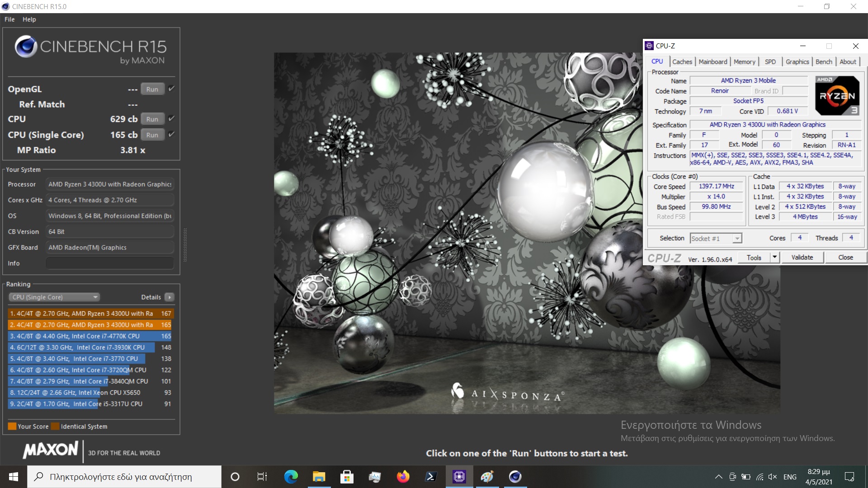The image size is (868, 488).
Task: Switch to Cinebench taskbar icon
Action: click(x=515, y=477)
